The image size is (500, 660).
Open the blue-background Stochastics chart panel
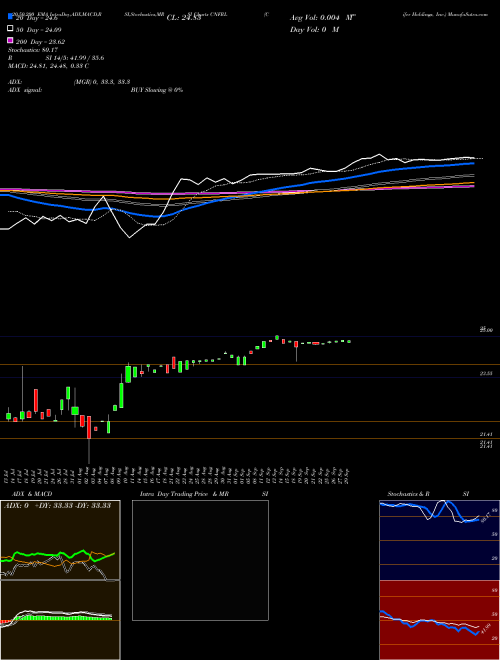tap(439, 540)
